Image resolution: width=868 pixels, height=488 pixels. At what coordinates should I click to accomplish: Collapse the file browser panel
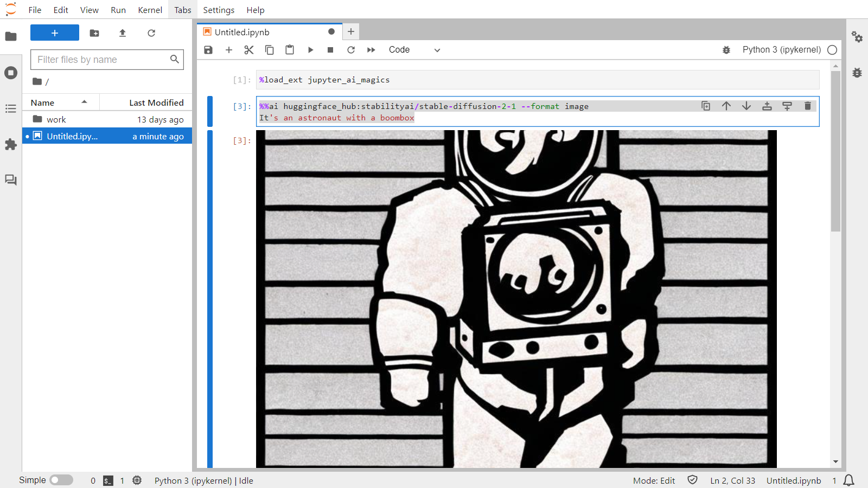pyautogui.click(x=11, y=36)
